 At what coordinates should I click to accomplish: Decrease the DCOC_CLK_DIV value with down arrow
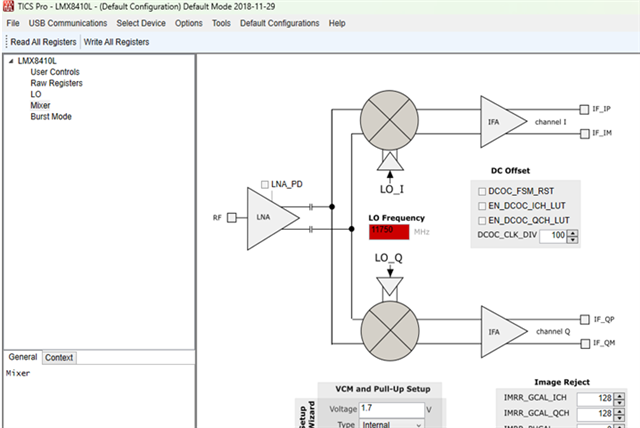(573, 240)
